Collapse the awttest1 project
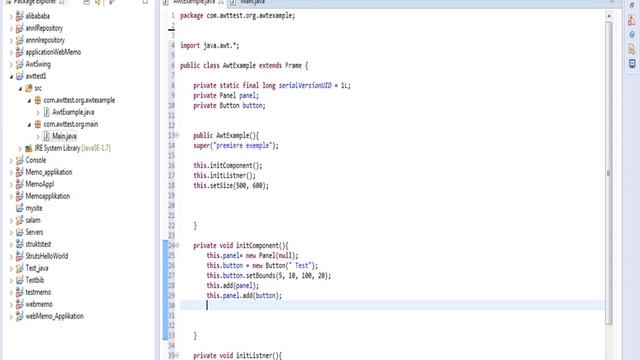The image size is (640, 360). (x=11, y=76)
